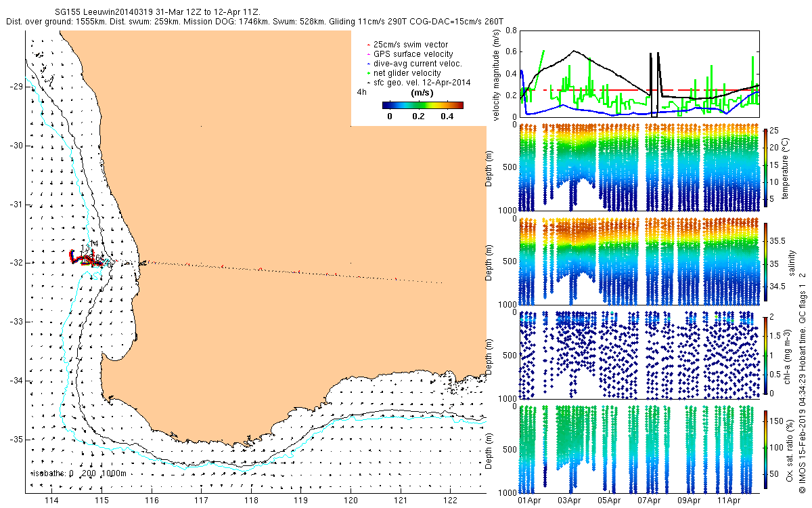The height and width of the screenshot is (508, 812).
Task: Click the salinity colorbar
Action: click(766, 261)
